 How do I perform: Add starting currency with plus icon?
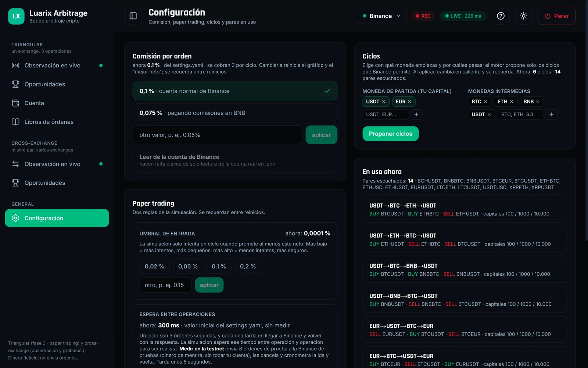[x=416, y=114]
